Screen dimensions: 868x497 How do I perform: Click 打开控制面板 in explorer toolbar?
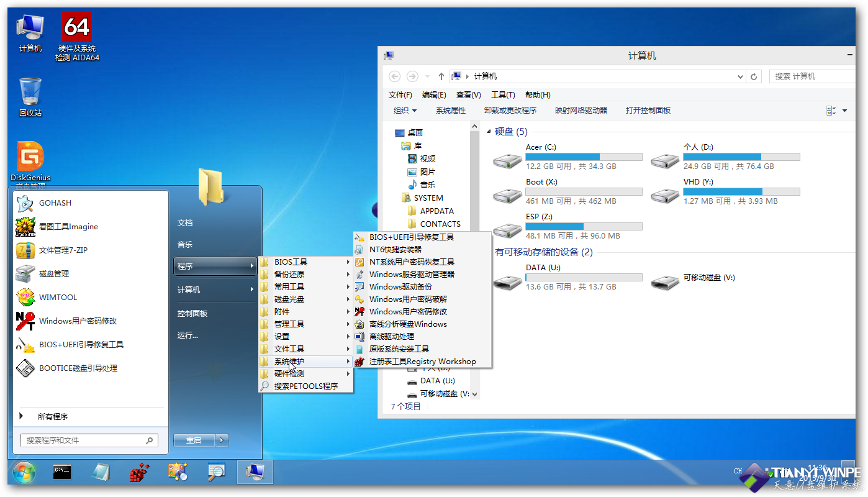(648, 110)
